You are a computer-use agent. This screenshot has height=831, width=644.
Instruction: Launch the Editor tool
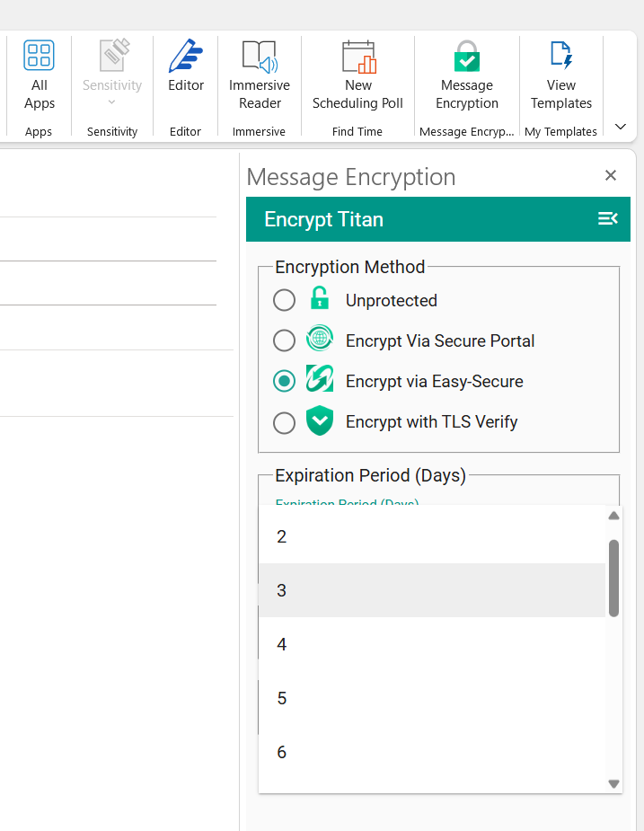(x=186, y=66)
